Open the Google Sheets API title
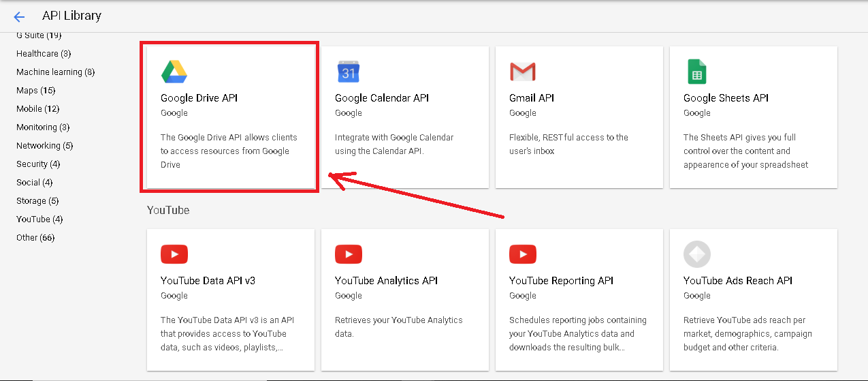 (x=726, y=98)
